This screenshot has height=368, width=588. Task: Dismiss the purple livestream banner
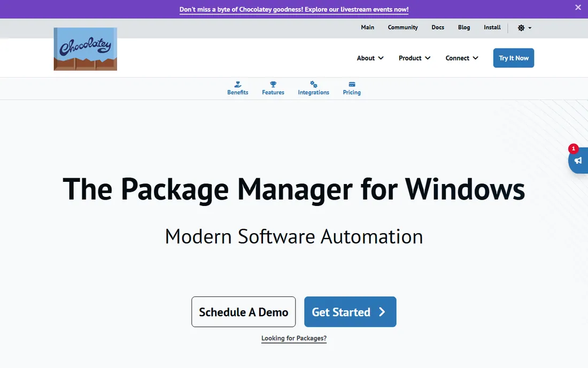click(x=578, y=7)
